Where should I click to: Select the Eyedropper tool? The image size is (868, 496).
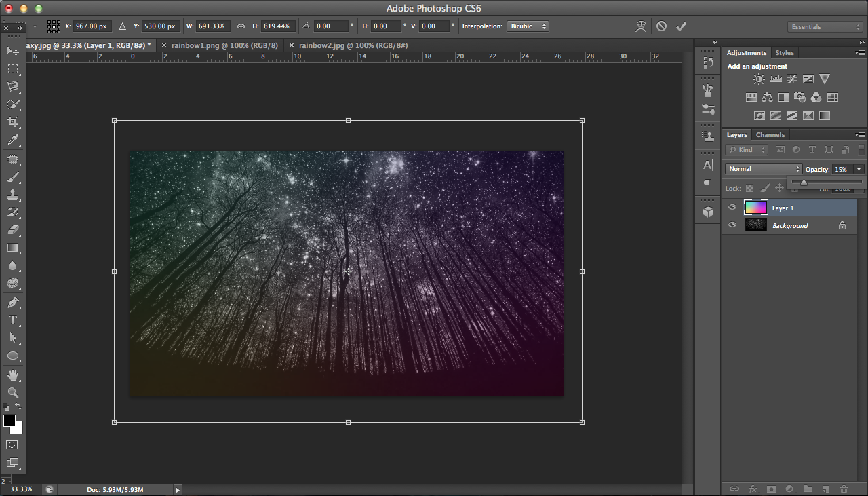(13, 140)
